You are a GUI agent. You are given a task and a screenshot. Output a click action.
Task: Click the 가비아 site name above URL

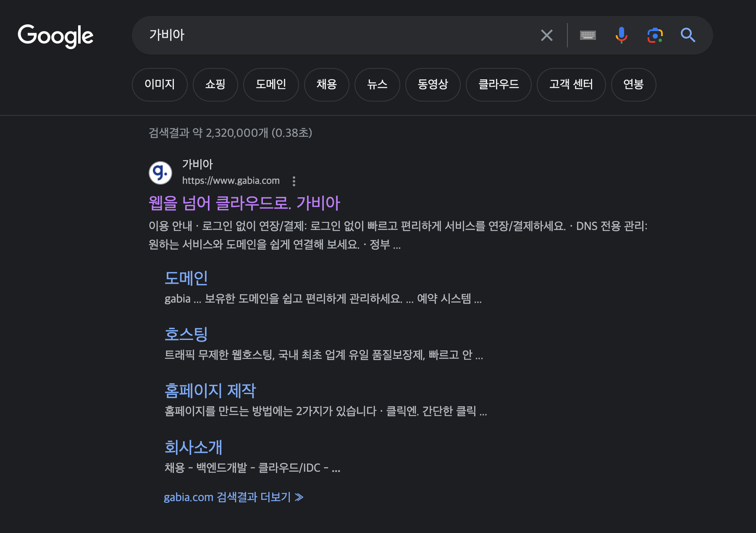click(x=197, y=164)
